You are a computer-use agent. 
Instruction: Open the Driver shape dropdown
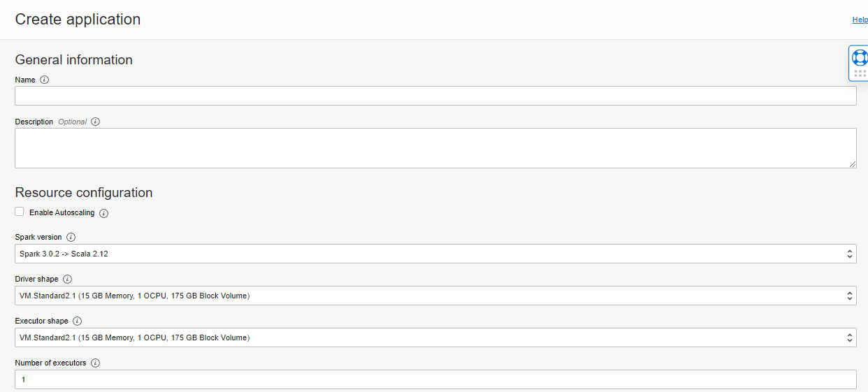(x=435, y=296)
